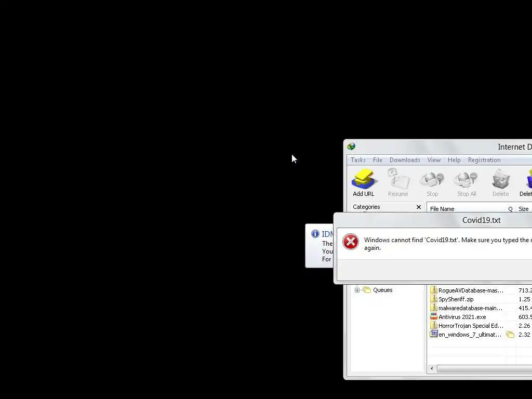This screenshot has height=399, width=532.
Task: Open the View menu
Action: coord(434,160)
